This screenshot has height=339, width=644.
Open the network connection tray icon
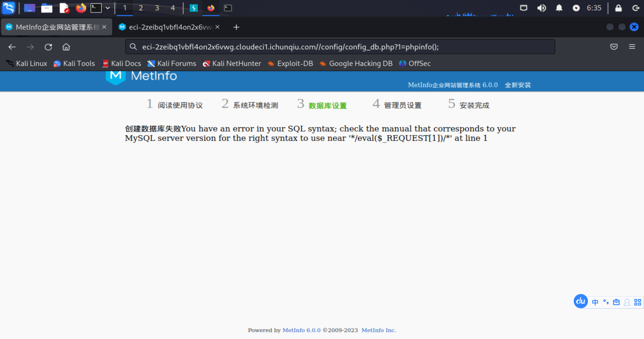[524, 8]
